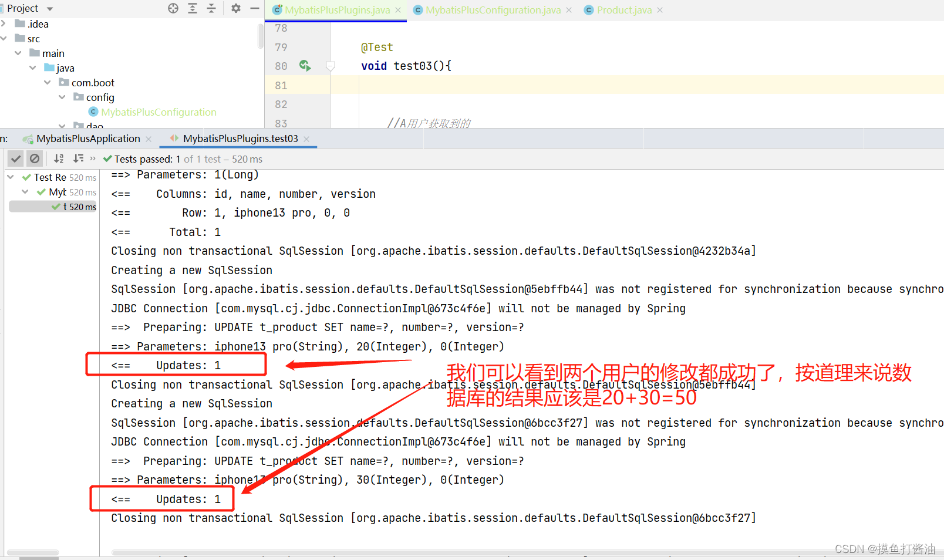Close the MybatisPlusPlugins.java tab
This screenshot has height=560, width=944.
(x=398, y=10)
